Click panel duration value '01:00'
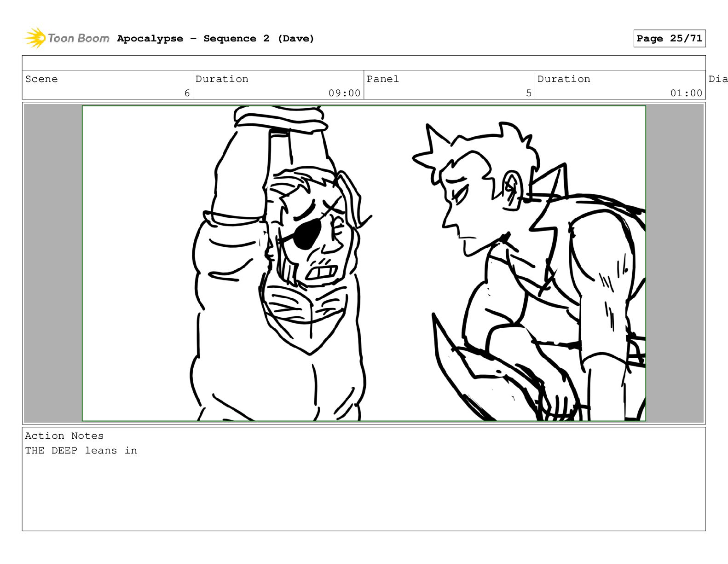The width and height of the screenshot is (728, 564). click(687, 93)
